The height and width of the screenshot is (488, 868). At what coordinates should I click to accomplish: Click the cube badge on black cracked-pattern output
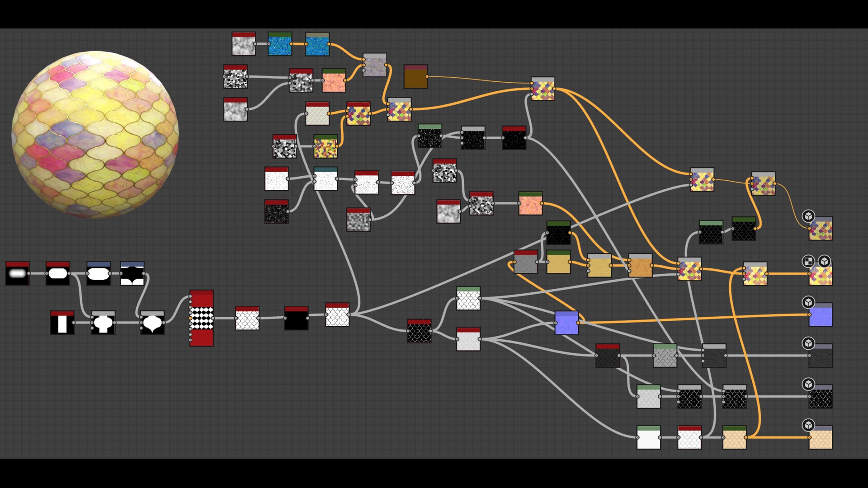pos(808,384)
